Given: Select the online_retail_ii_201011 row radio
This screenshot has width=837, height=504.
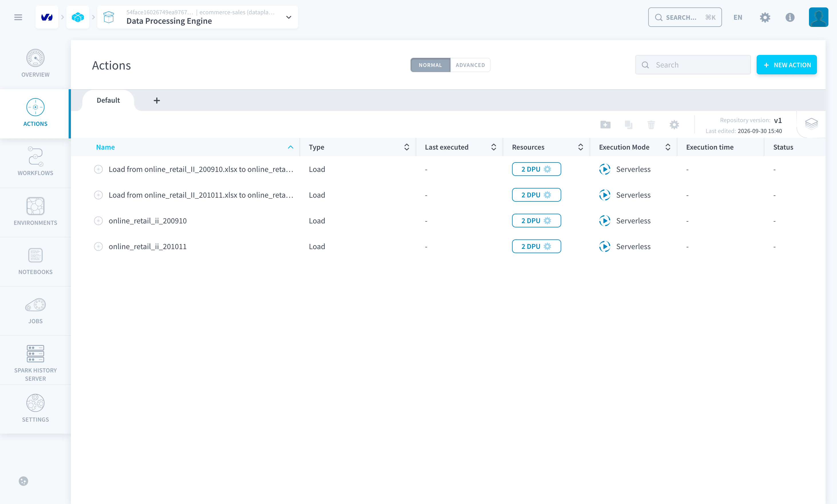Looking at the screenshot, I should click(x=98, y=247).
